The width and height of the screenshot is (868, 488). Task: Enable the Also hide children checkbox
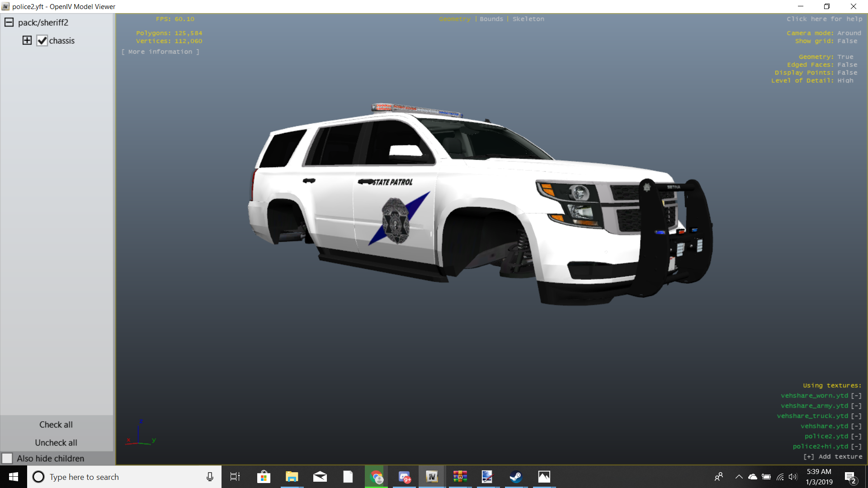coord(7,458)
